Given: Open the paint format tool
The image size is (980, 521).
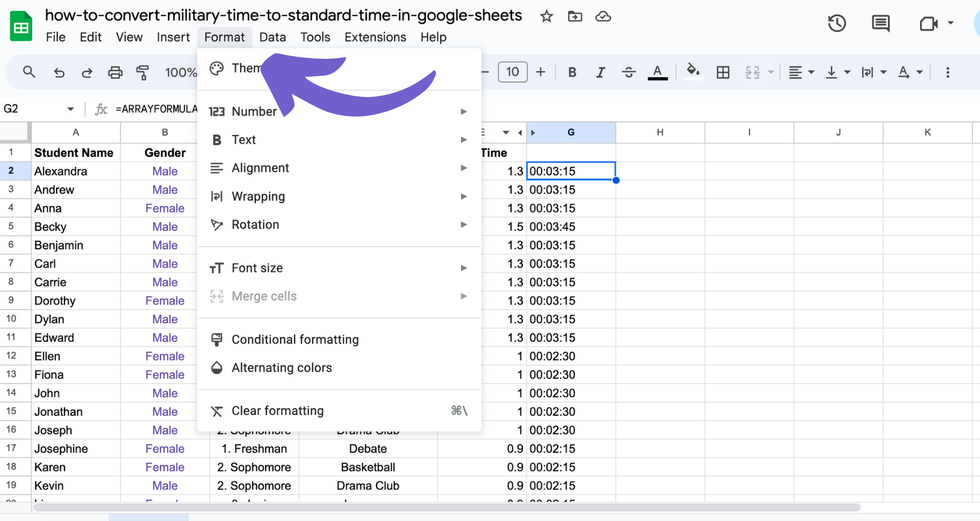Looking at the screenshot, I should 142,72.
